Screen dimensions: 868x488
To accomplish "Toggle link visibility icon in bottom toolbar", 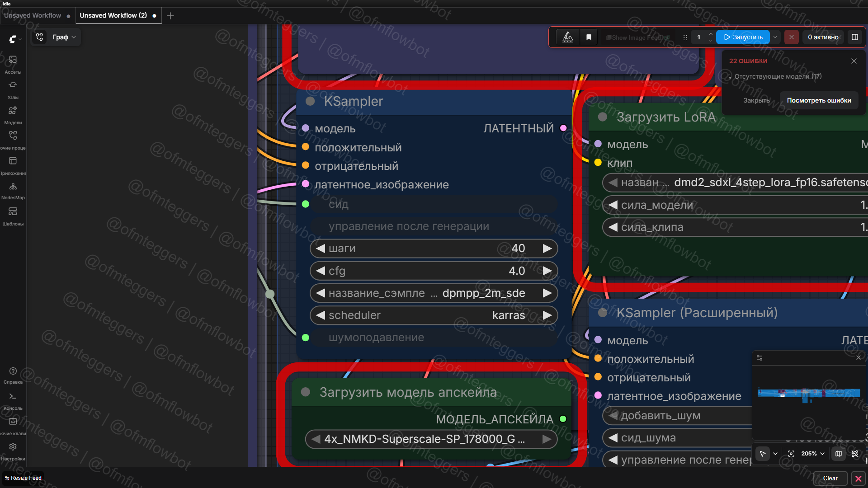I will (x=854, y=454).
